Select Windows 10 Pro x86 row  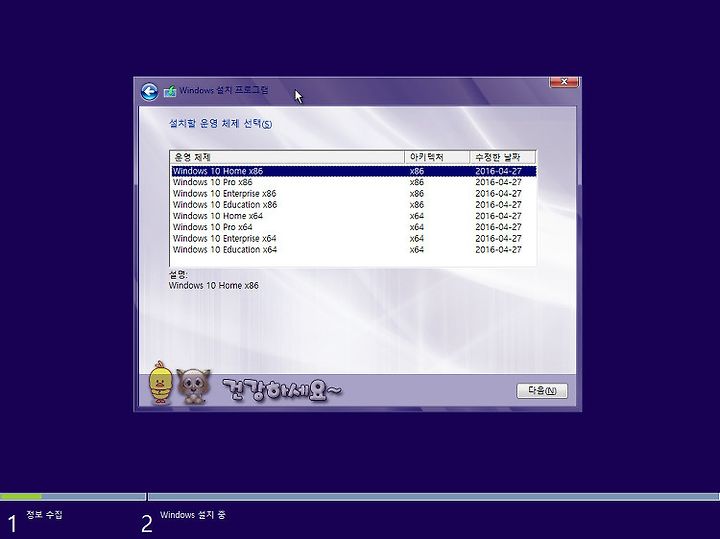353,182
